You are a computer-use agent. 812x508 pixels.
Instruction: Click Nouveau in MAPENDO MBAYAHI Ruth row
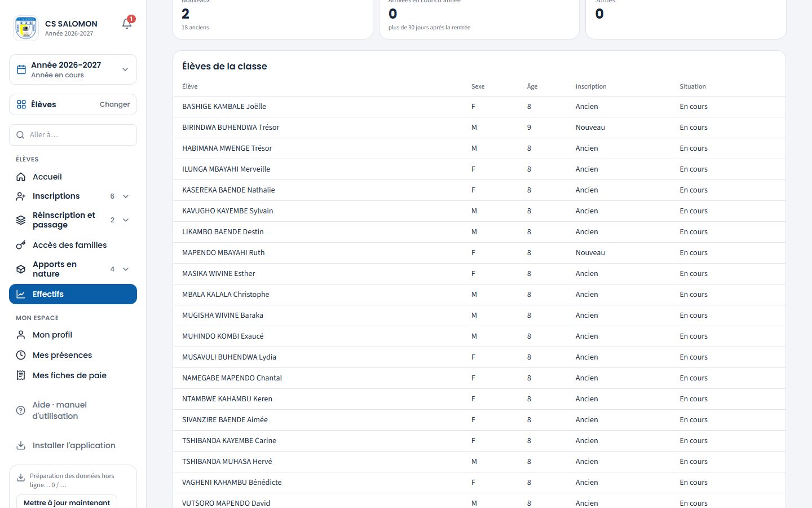590,253
